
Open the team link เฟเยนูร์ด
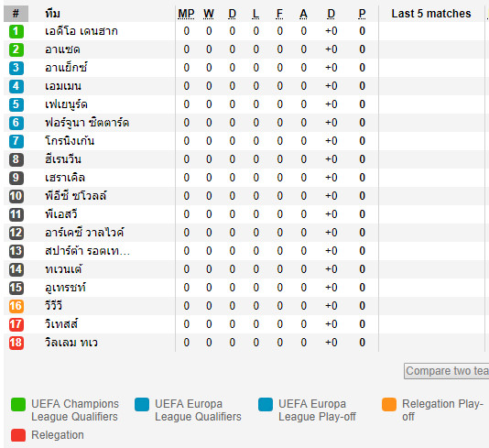[66, 104]
